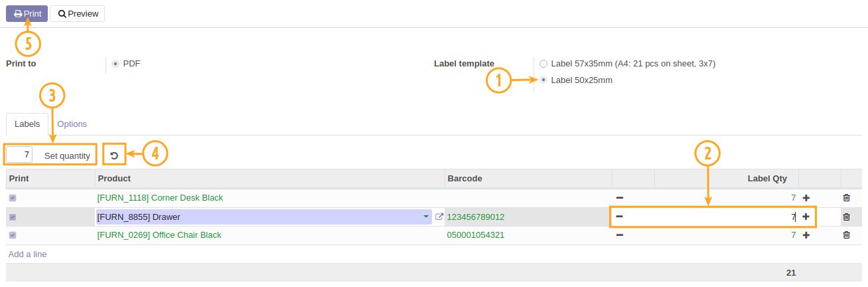Click the set quantity number field
The width and height of the screenshot is (868, 287).
(19, 155)
